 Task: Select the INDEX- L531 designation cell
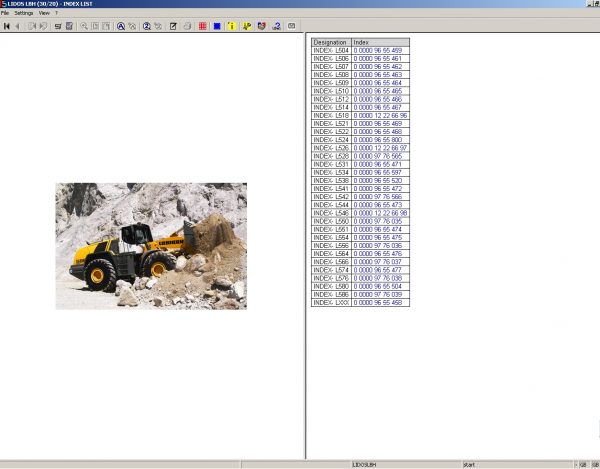(331, 164)
